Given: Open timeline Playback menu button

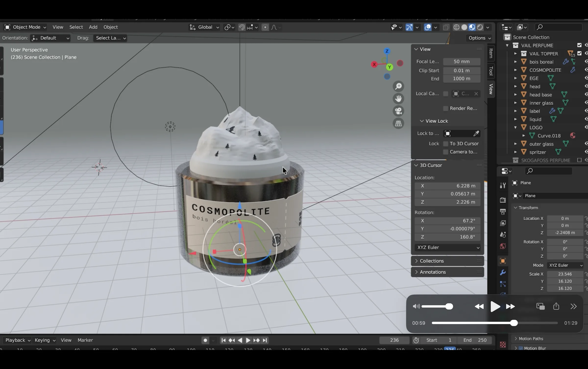Looking at the screenshot, I should 18,340.
